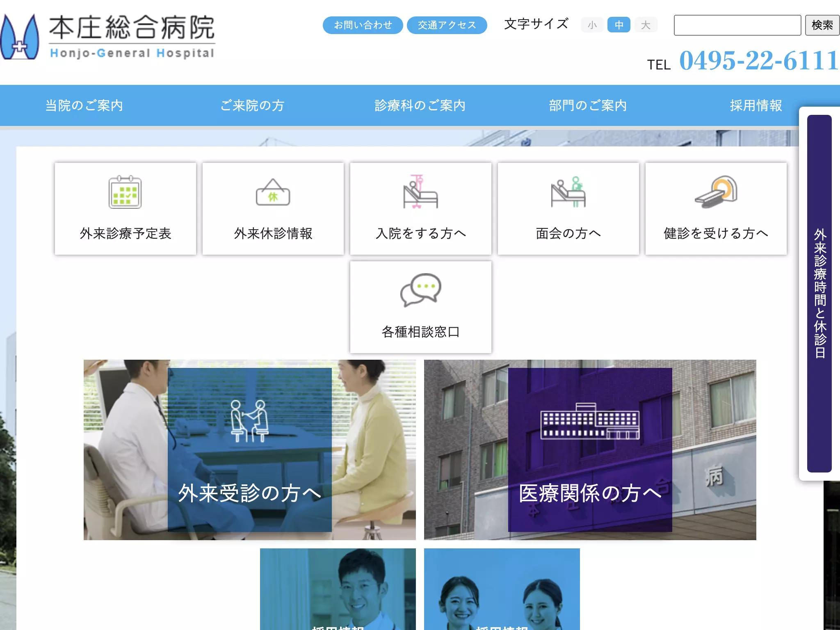Click the Honjo General Hospital logo
The image size is (840, 630).
point(107,37)
